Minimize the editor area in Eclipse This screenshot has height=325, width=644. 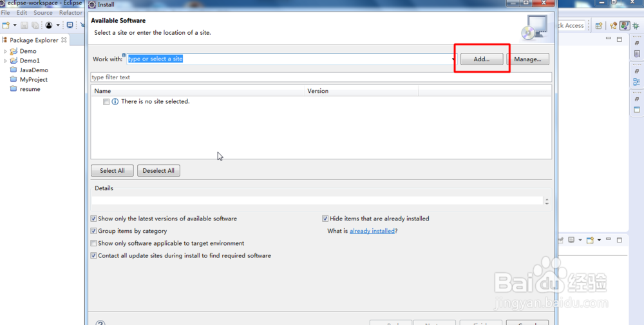[609, 38]
